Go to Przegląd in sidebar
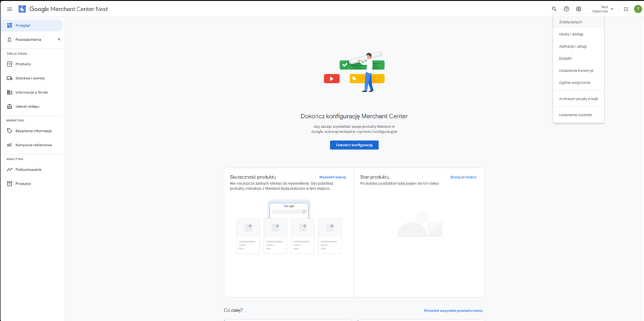Screen dimensions: 644x321 (x=31, y=26)
